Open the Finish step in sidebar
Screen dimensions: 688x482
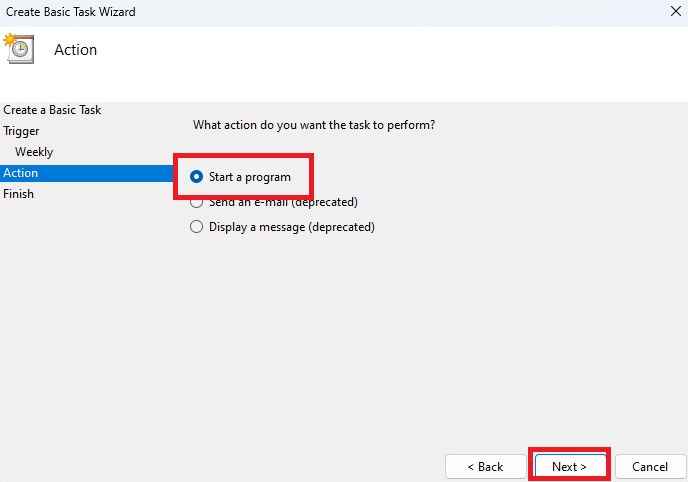pos(18,194)
